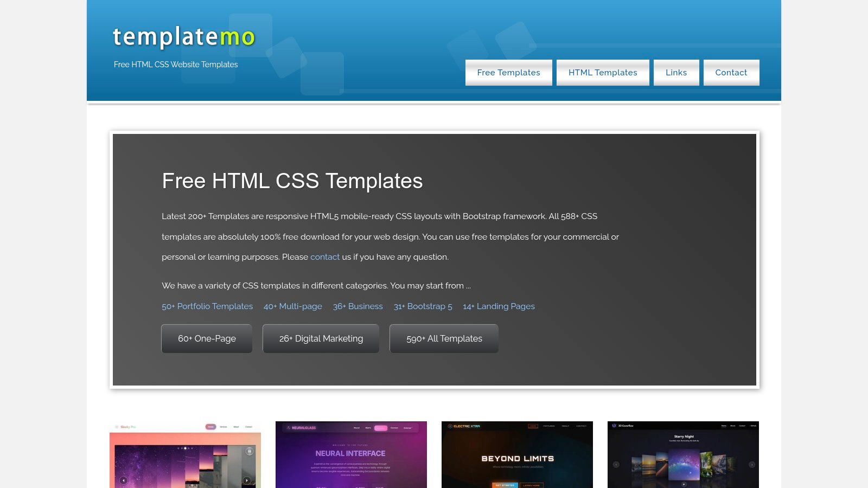The image size is (868, 488).
Task: Follow the inline 'contact' text link
Action: point(325,257)
